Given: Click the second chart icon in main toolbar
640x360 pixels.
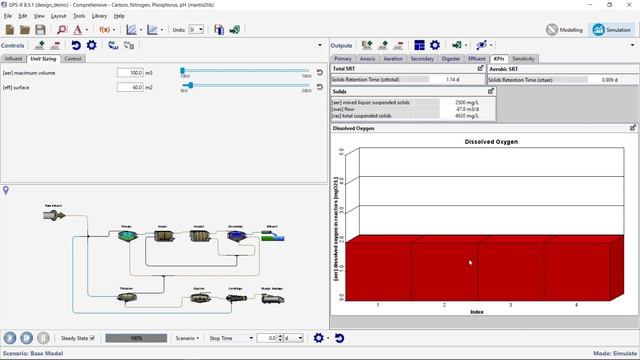Looking at the screenshot, I should [x=152, y=30].
